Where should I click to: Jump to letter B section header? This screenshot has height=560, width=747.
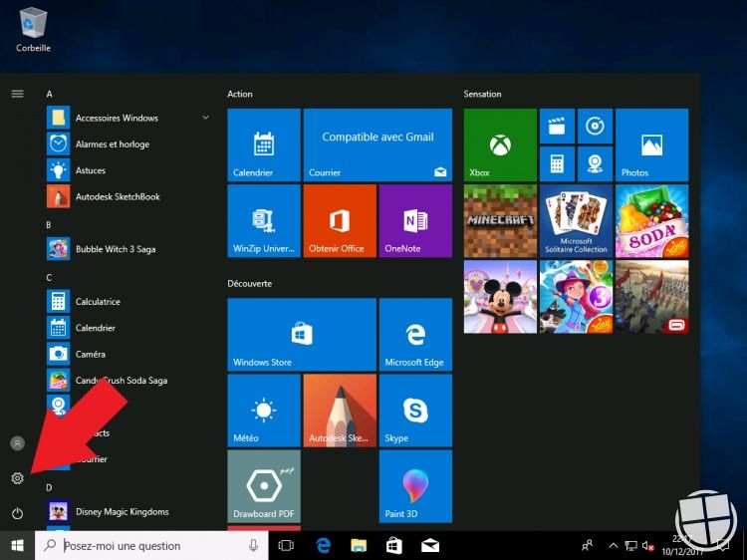click(49, 225)
